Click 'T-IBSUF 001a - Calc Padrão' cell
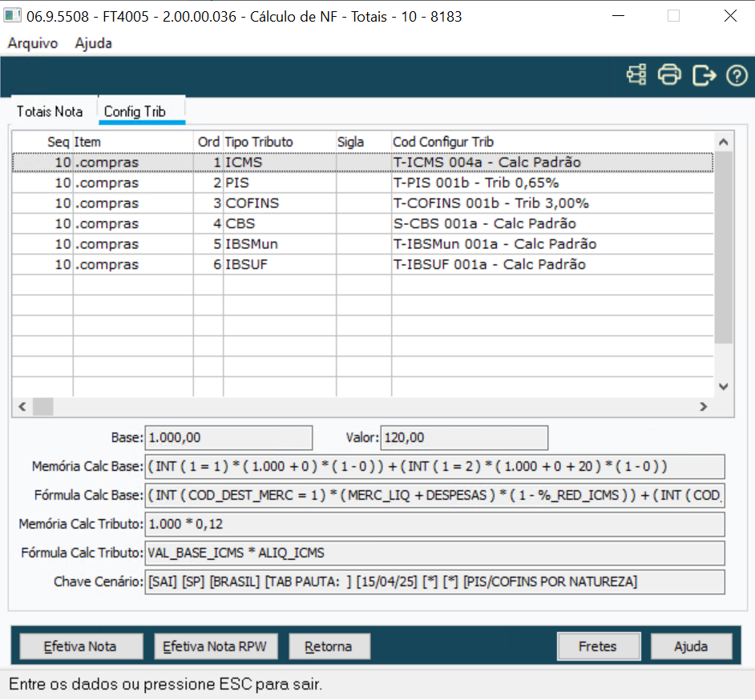The width and height of the screenshot is (755, 700). tap(552, 264)
